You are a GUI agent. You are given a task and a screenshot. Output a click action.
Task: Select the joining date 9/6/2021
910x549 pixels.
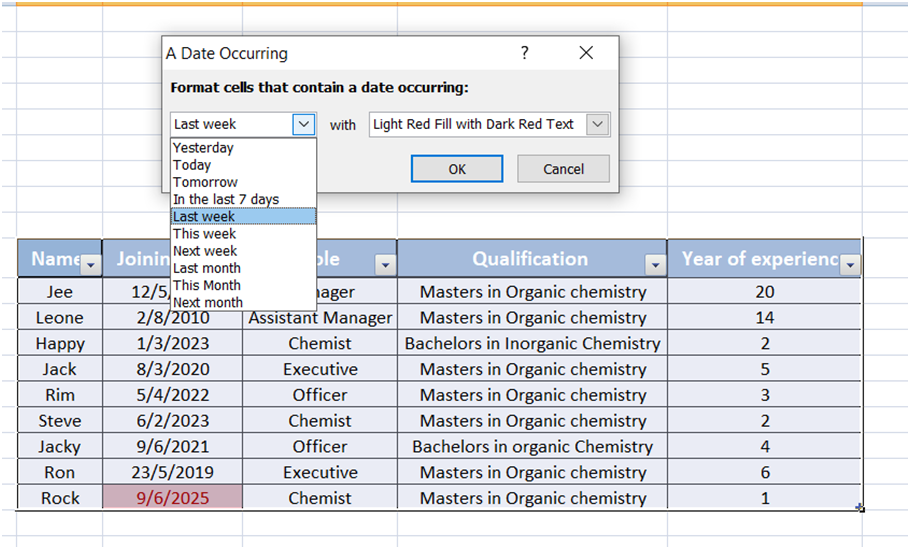click(172, 446)
